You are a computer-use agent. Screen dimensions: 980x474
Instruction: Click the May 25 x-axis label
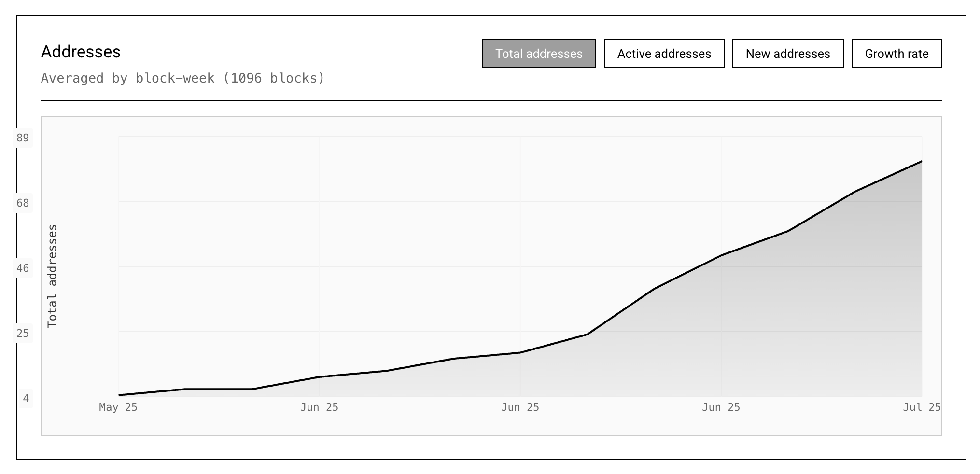[118, 407]
